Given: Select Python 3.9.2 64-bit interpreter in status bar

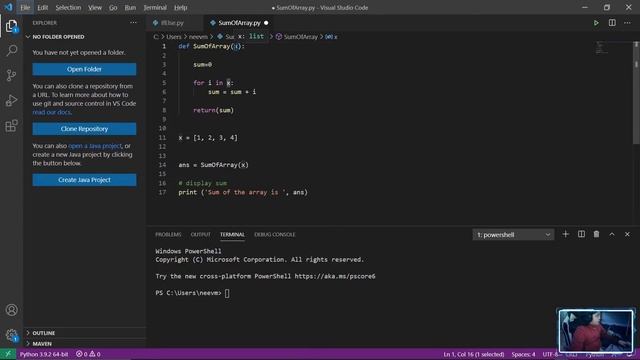Looking at the screenshot, I should pyautogui.click(x=44, y=354).
